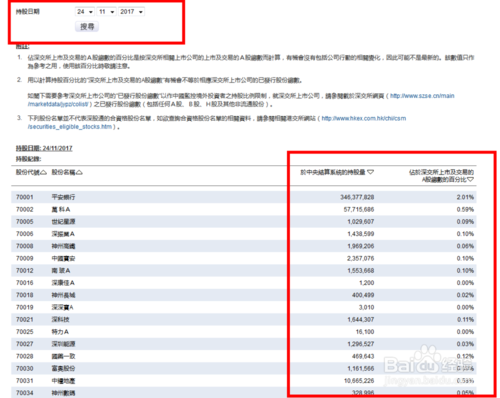Sort by 股份代號 using its triangle icon
This screenshot has height=398, width=500.
click(x=43, y=172)
